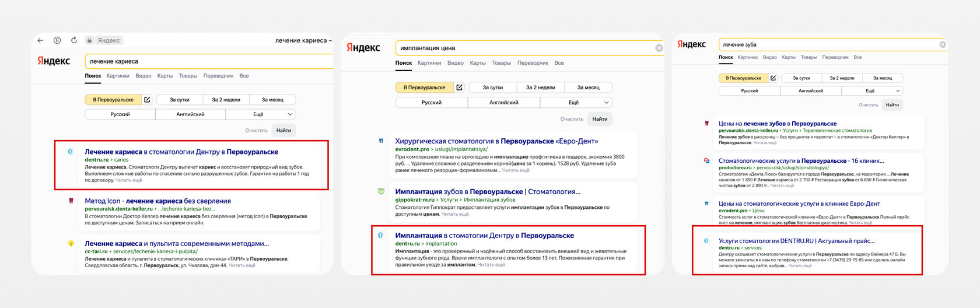Open Имплантация зубов в Первоуральске link
Image resolution: width=980 pixels, height=308 pixels.
tap(488, 191)
